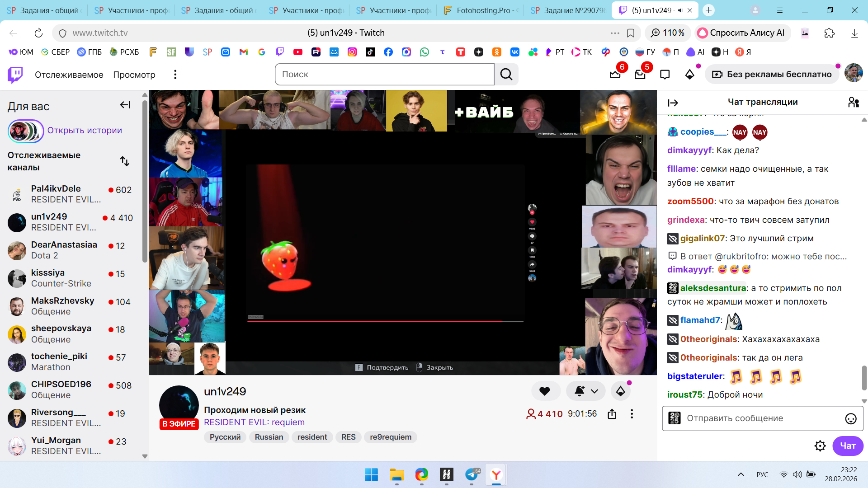Click the search magnifier button
The image size is (868, 488).
coord(506,75)
